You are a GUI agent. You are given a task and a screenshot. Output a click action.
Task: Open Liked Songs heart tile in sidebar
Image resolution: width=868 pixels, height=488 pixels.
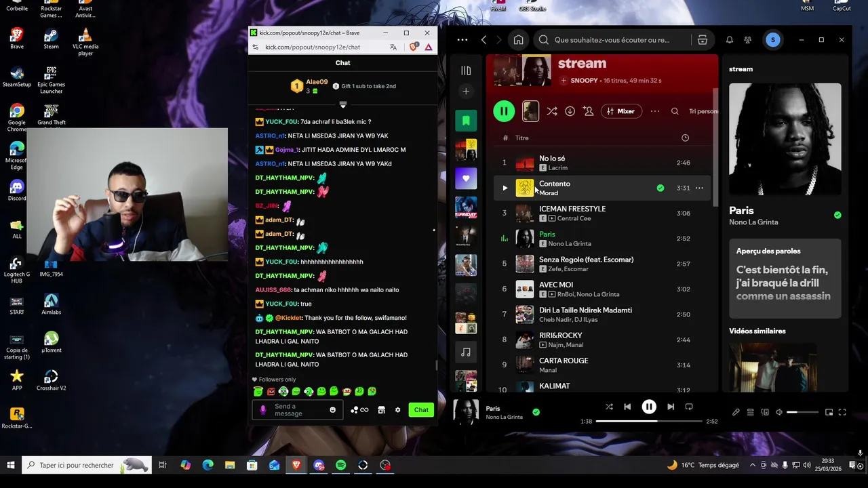click(466, 178)
